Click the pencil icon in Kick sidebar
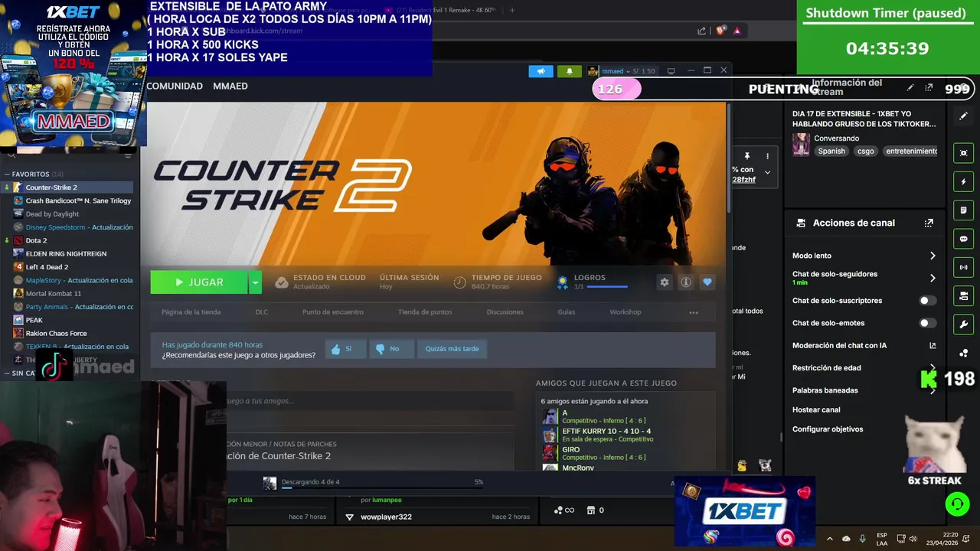Viewport: 980px width, 551px height. pos(964,116)
